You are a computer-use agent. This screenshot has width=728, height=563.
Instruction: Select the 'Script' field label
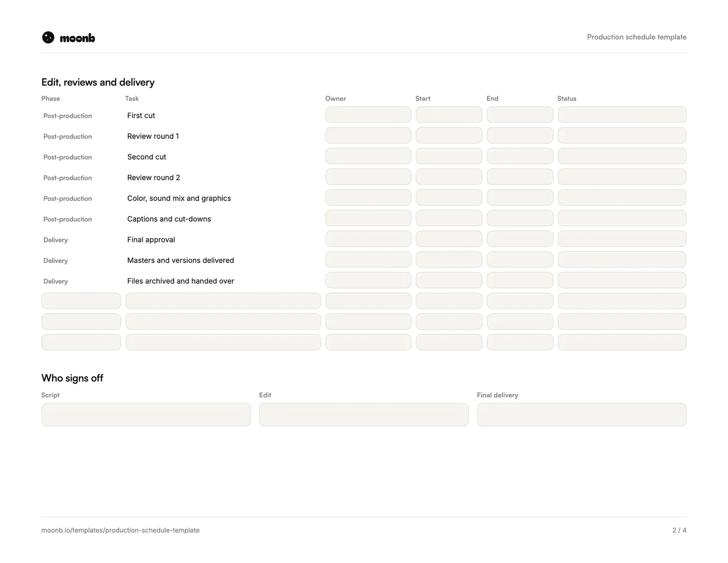(50, 395)
